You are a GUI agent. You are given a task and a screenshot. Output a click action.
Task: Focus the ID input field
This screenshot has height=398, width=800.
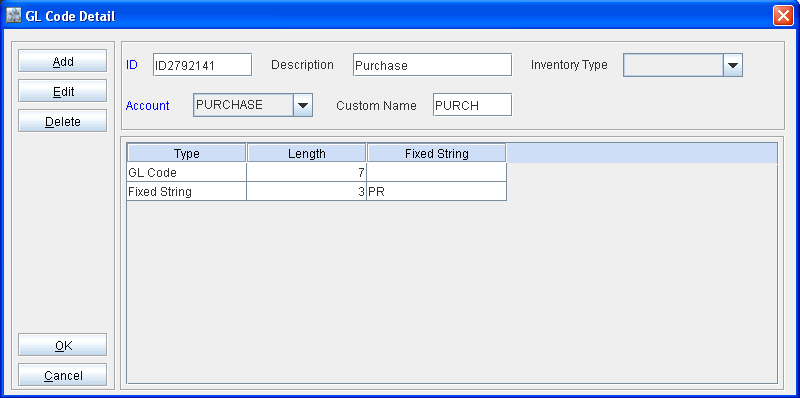click(x=203, y=65)
